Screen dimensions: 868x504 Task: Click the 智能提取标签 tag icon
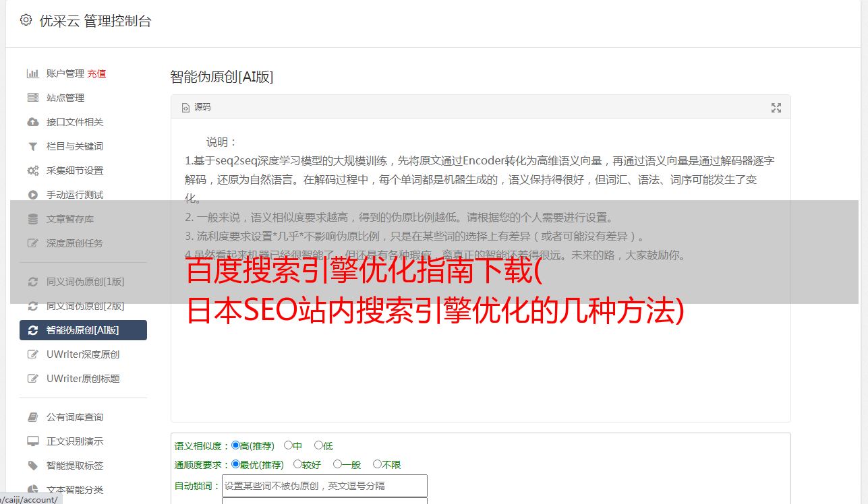tap(32, 466)
